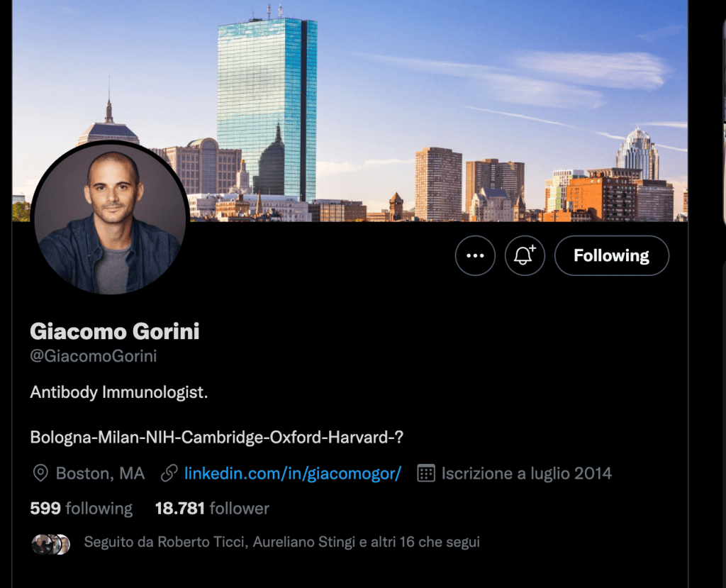
Task: Click the Bologna-Milan-NIH-Cambridge bio line
Action: point(217,438)
